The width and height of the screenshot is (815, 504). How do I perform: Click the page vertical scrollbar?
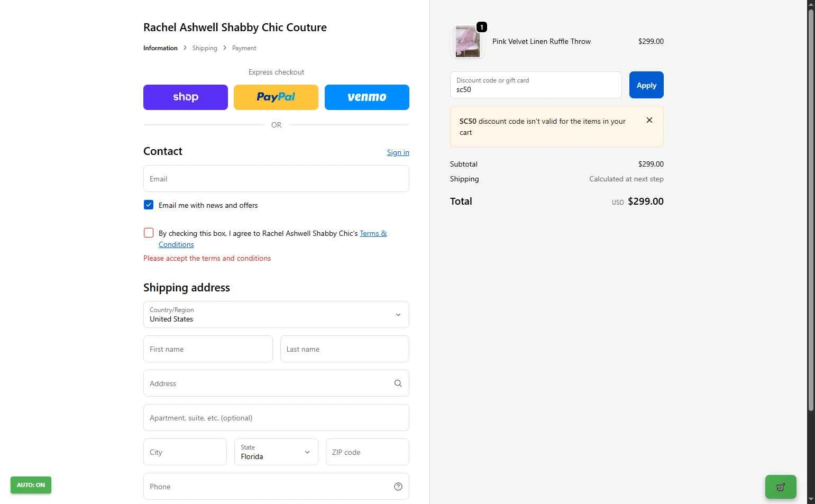click(811, 212)
